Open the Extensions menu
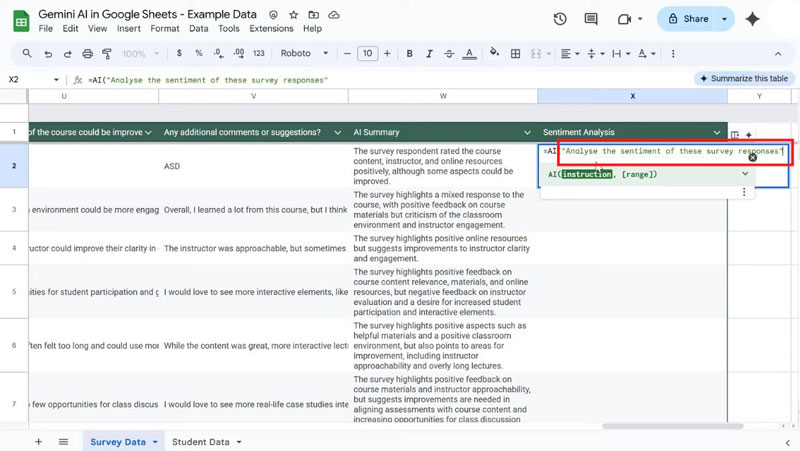Screen dimensions: 800x451 (x=270, y=29)
